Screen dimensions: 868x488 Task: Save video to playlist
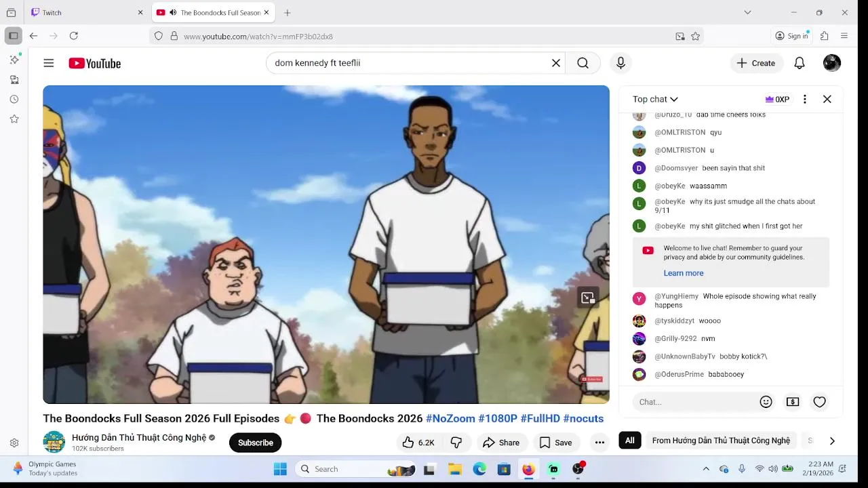point(556,443)
